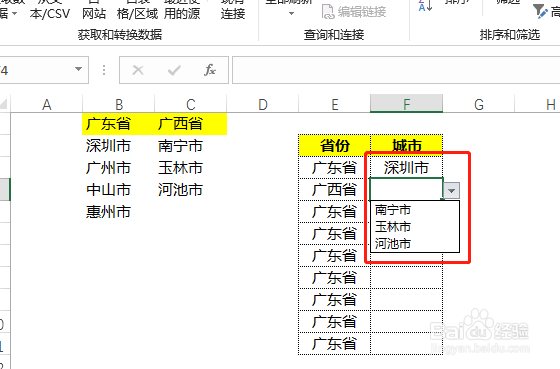The height and width of the screenshot is (369, 560).
Task: Click the Cancel (X) formula bar icon
Action: click(x=138, y=70)
